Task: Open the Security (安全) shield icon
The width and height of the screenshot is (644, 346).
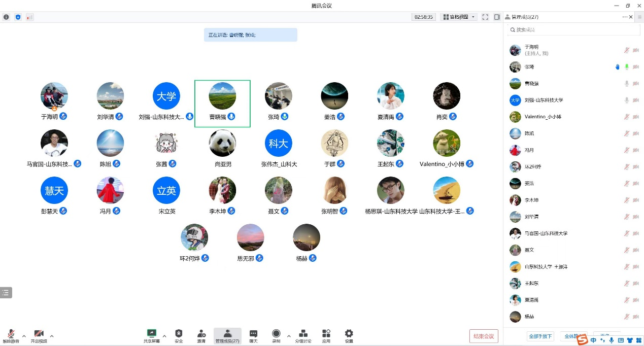Action: [179, 335]
